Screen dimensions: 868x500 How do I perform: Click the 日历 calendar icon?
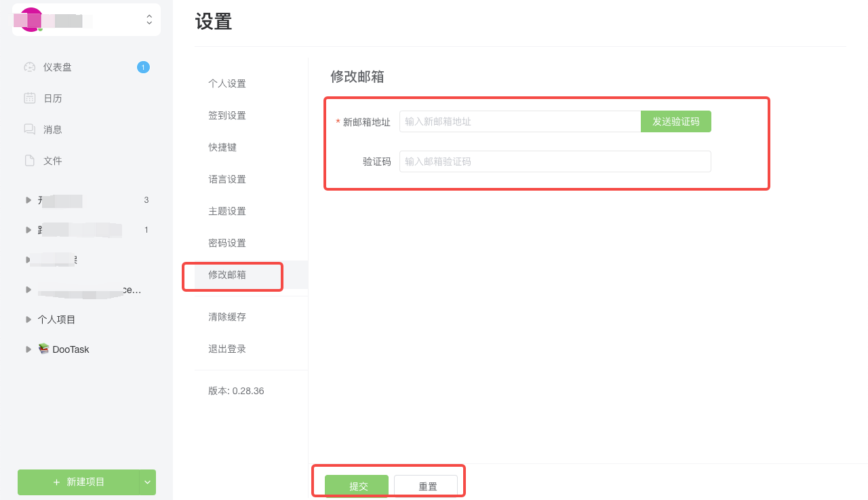(x=28, y=98)
